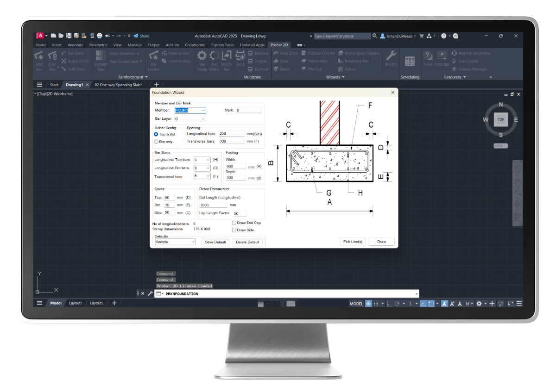The image size is (556, 392).
Task: Open the Retaining Wall wizard
Action: (x=354, y=61)
